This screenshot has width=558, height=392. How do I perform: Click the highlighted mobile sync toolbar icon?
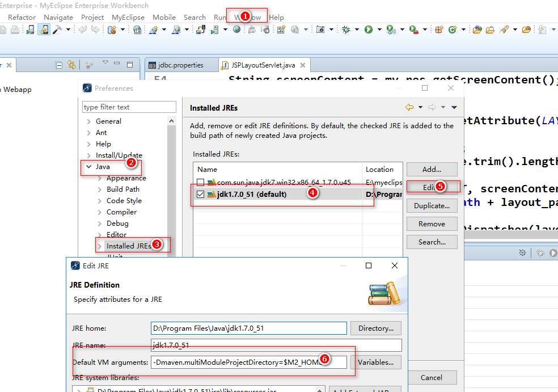click(x=44, y=29)
